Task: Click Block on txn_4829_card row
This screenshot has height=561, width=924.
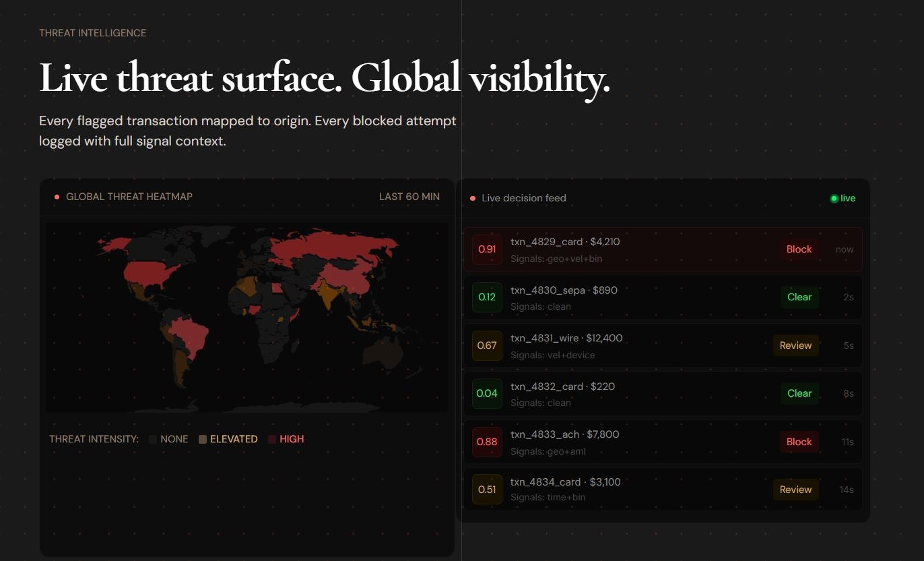Action: 799,249
